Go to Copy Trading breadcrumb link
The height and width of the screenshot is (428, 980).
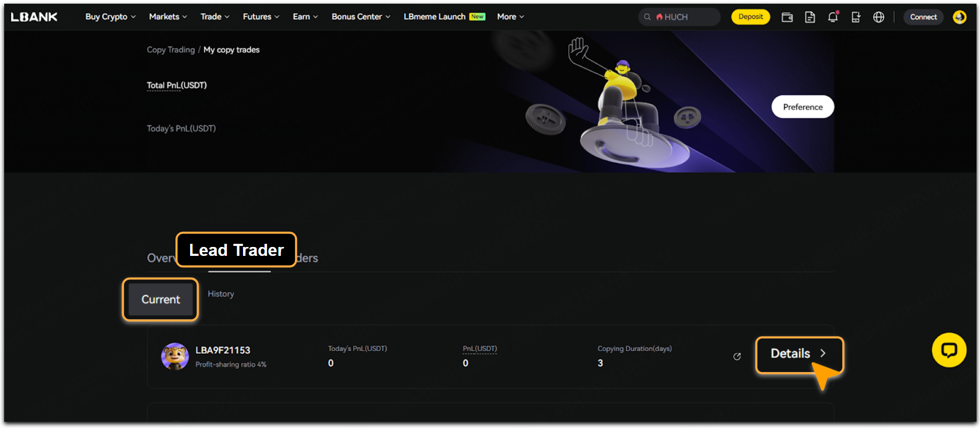(170, 50)
